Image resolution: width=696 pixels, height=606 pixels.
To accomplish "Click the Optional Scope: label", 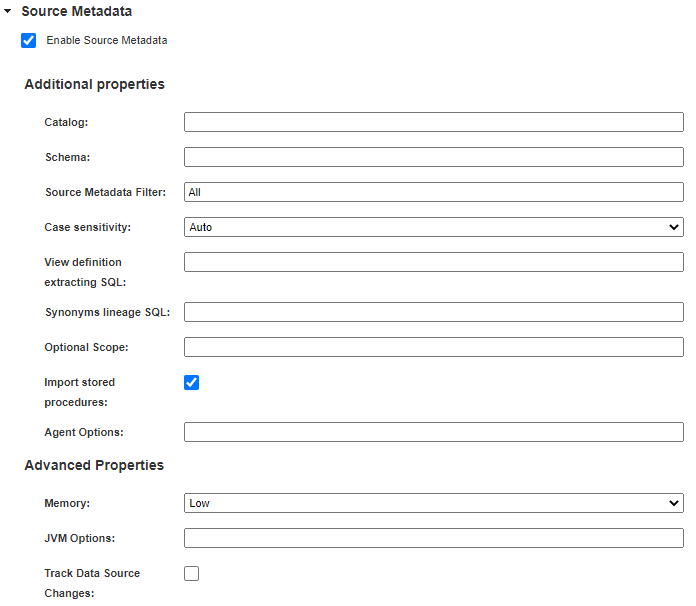I will (x=87, y=347).
